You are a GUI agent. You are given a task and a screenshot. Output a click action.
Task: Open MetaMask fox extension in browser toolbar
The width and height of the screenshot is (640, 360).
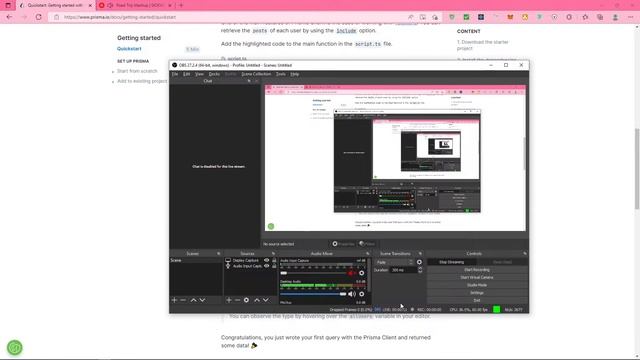pyautogui.click(x=510, y=17)
